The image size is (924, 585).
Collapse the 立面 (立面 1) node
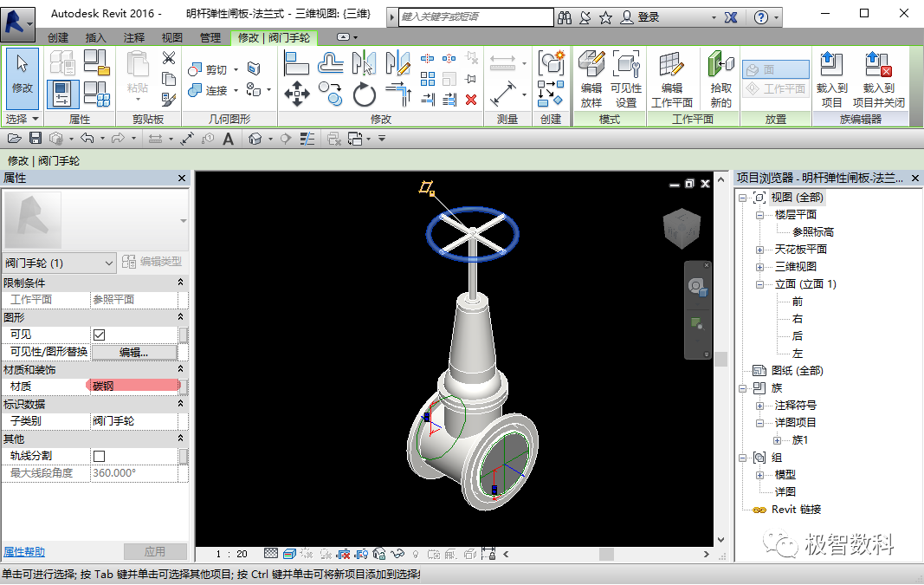[x=760, y=284]
